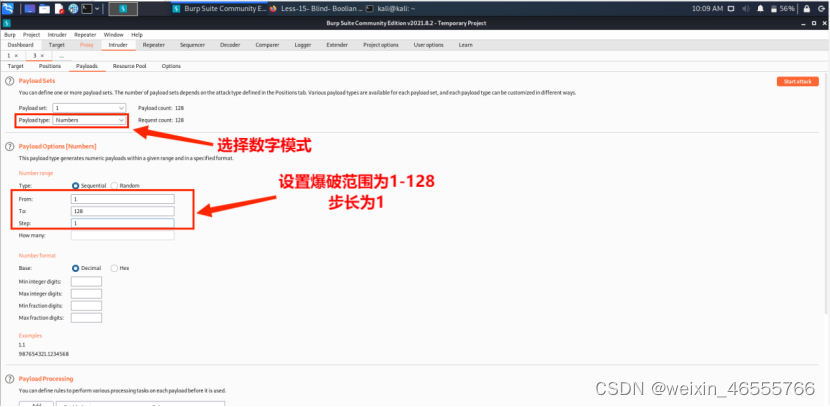Launch the text editor panel icon

59,8
